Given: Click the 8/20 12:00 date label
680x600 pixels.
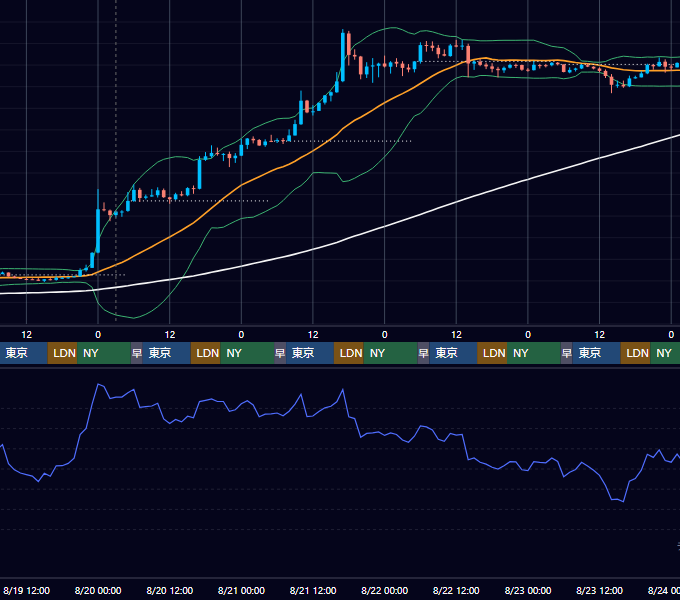Looking at the screenshot, I should [170, 590].
